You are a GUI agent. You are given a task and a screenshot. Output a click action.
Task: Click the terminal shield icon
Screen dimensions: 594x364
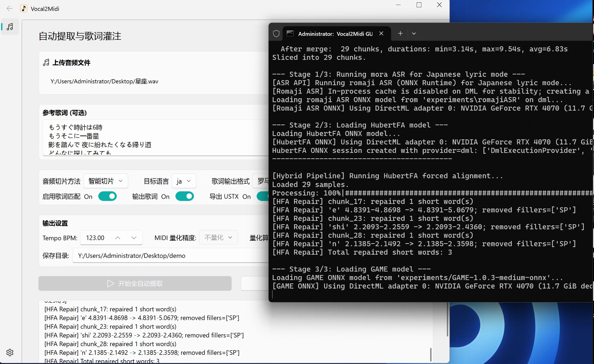pyautogui.click(x=276, y=34)
